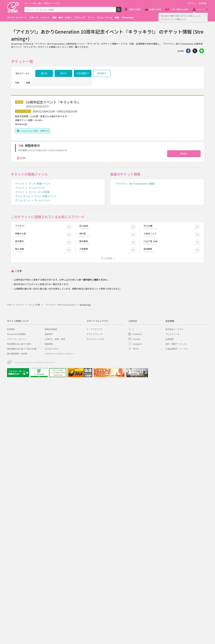Open Streaming+の購入・視聴方法 help
Image resolution: width=215 pixels, height=644 pixels.
point(32,131)
